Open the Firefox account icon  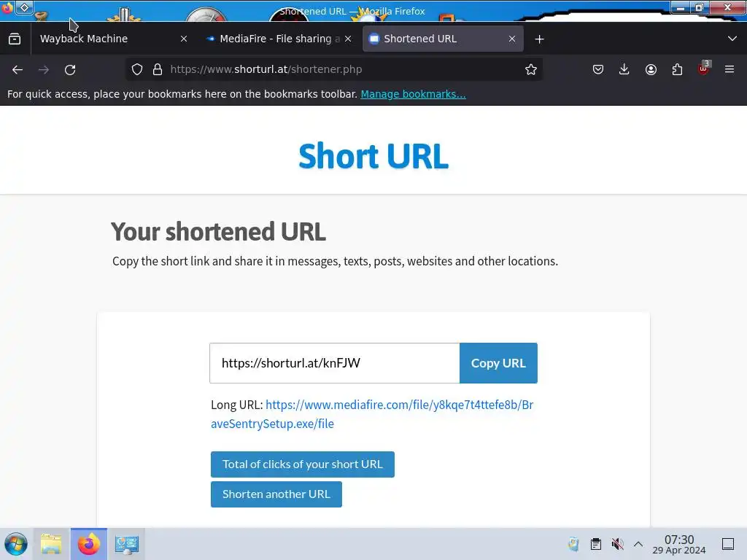651,69
